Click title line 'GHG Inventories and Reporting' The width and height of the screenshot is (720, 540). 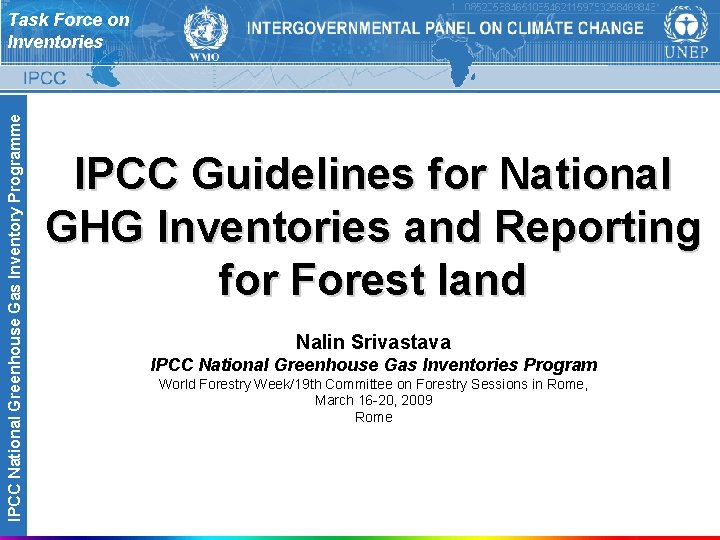[x=373, y=228]
